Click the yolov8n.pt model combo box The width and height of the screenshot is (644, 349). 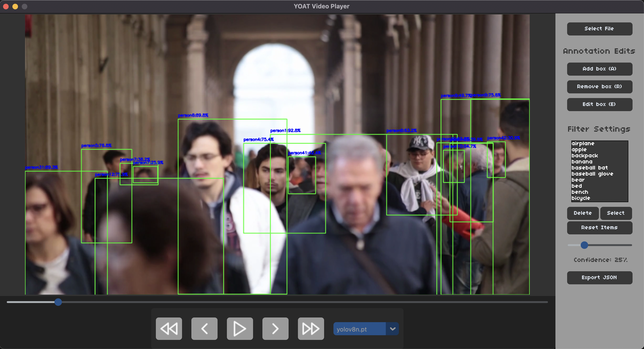(x=359, y=329)
